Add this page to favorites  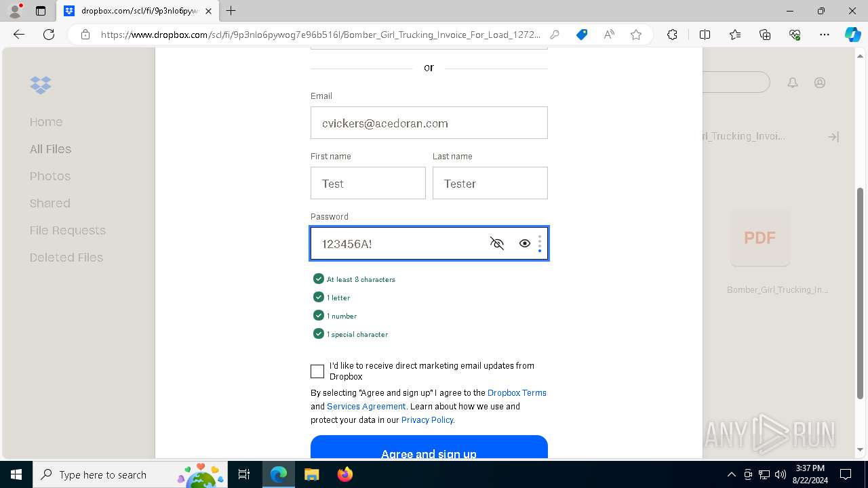(x=636, y=35)
